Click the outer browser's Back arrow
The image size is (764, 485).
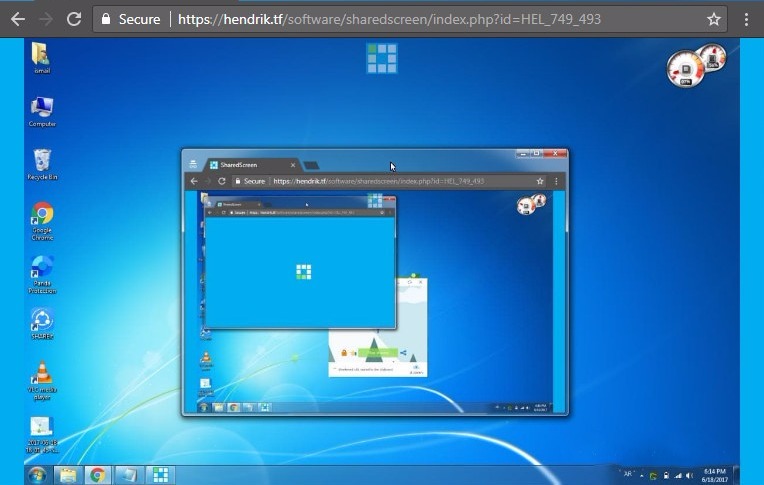[x=17, y=19]
